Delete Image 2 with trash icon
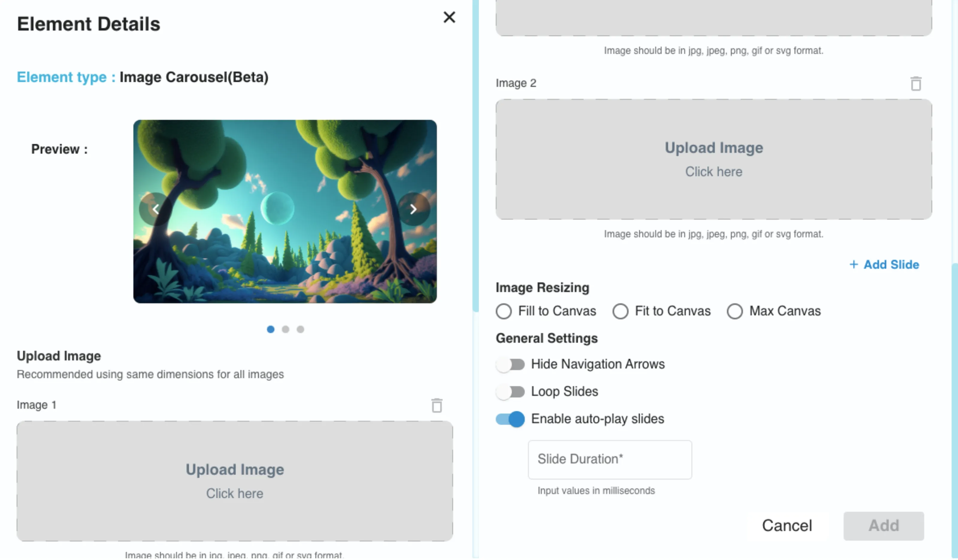Viewport: 958px width, 560px height. tap(916, 84)
